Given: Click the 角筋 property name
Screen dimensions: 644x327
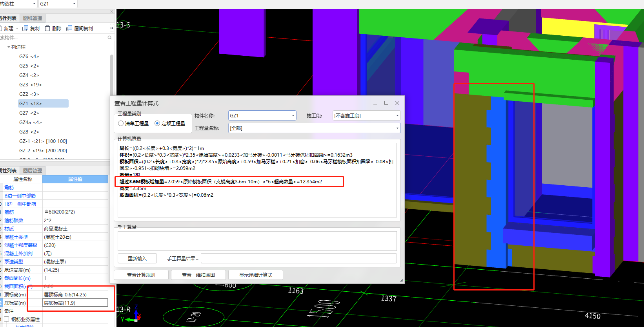Looking at the screenshot, I should [x=9, y=187].
